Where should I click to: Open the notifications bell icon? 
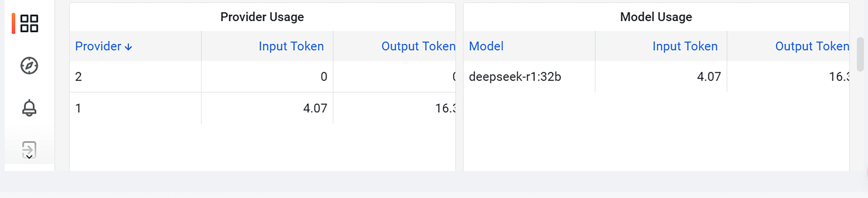pos(29,108)
